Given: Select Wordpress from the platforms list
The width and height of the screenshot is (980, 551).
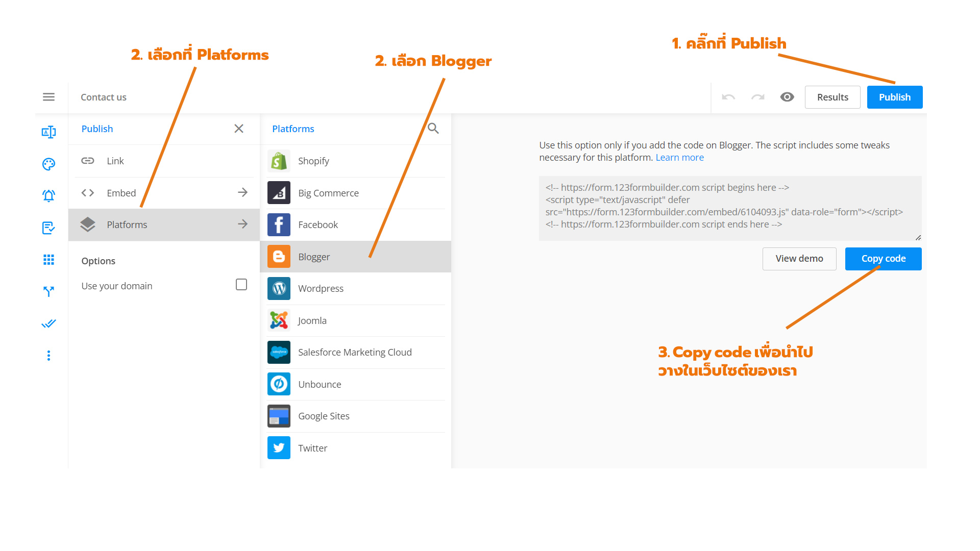Looking at the screenshot, I should pos(321,288).
